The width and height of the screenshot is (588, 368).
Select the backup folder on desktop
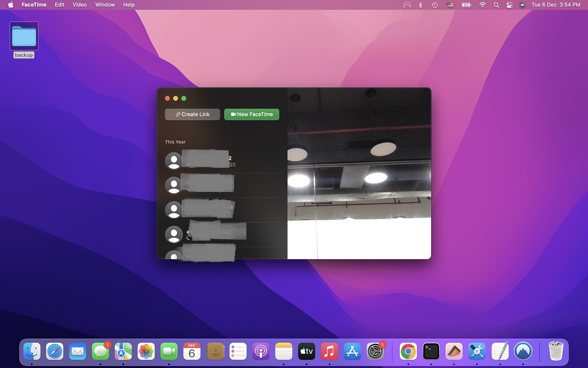pyautogui.click(x=24, y=40)
